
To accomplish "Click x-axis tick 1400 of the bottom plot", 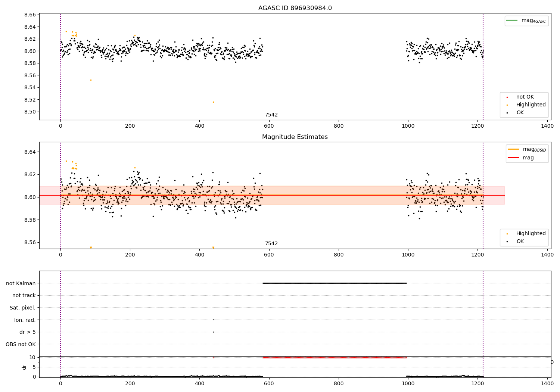I will [x=547, y=383].
